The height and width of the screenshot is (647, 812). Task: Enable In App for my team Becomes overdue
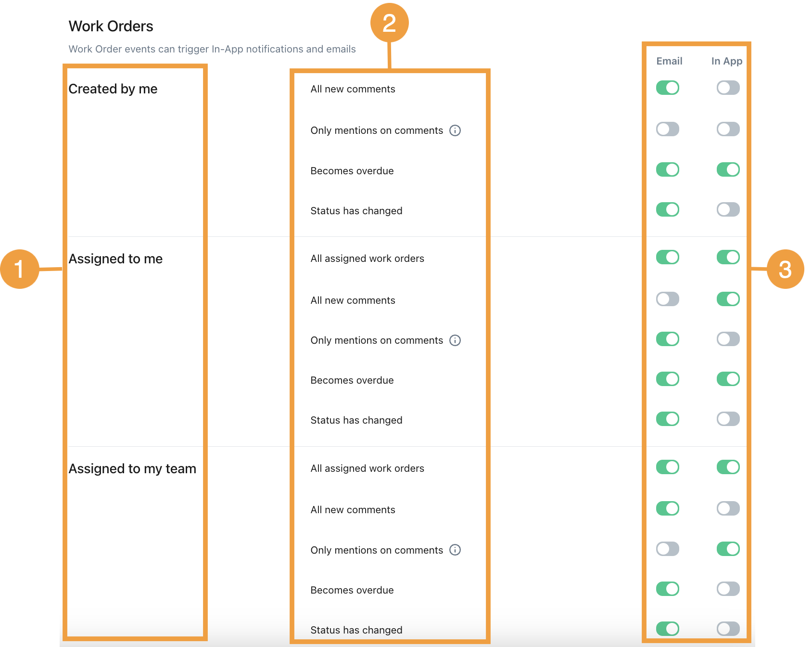728,589
